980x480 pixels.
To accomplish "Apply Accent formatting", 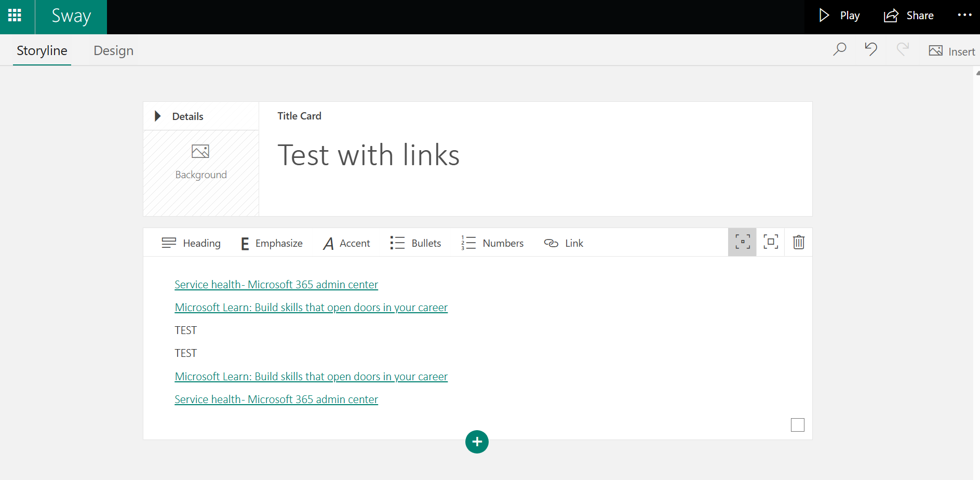I will [x=346, y=243].
